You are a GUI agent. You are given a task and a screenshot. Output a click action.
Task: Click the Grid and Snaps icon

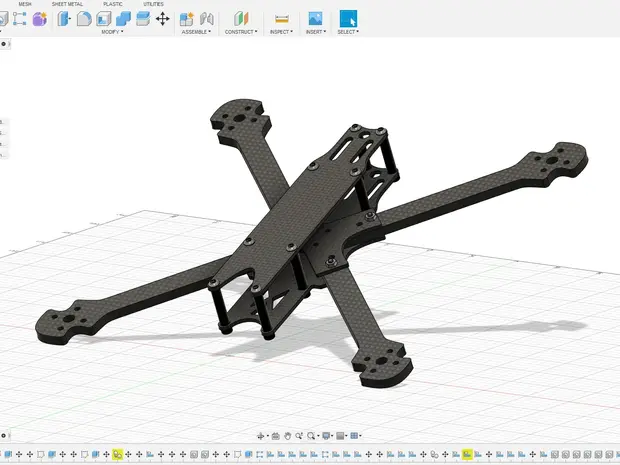pyautogui.click(x=340, y=436)
